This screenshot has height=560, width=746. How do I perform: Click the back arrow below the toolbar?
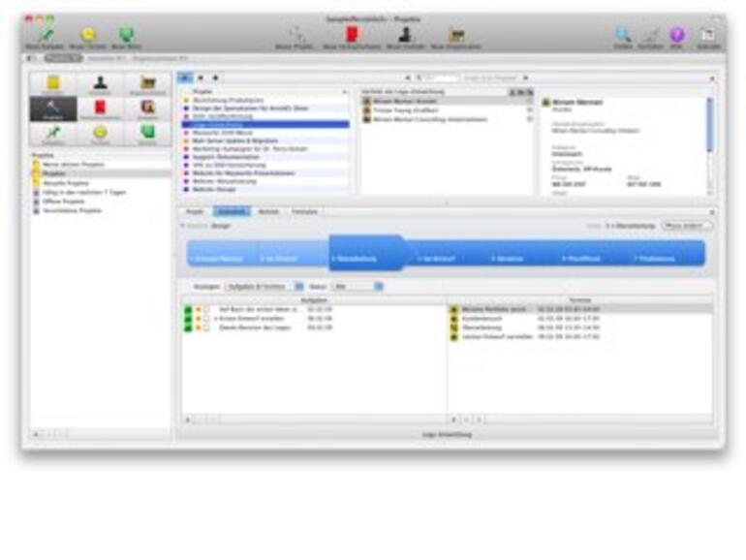29,58
